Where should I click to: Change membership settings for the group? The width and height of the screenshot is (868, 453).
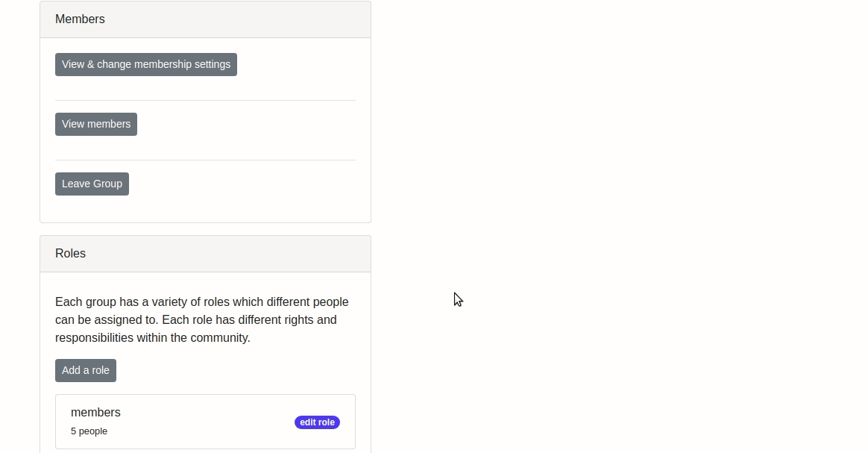click(146, 64)
